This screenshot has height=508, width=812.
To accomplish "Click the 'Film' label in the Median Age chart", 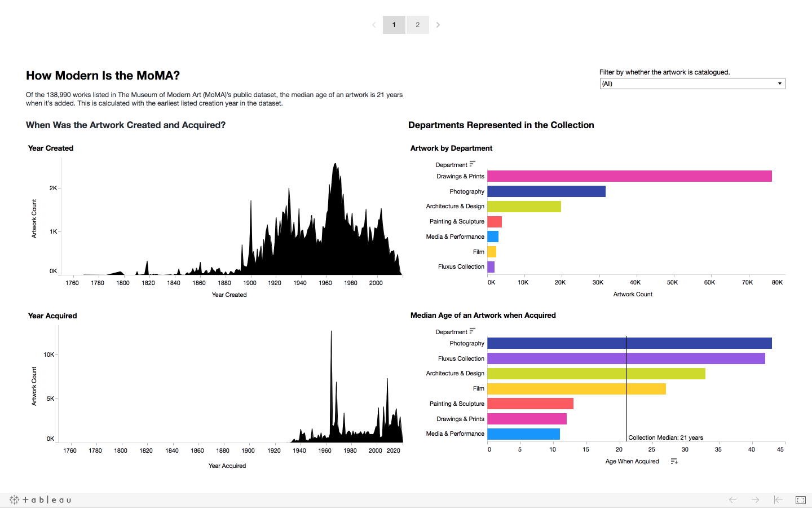I will 479,389.
